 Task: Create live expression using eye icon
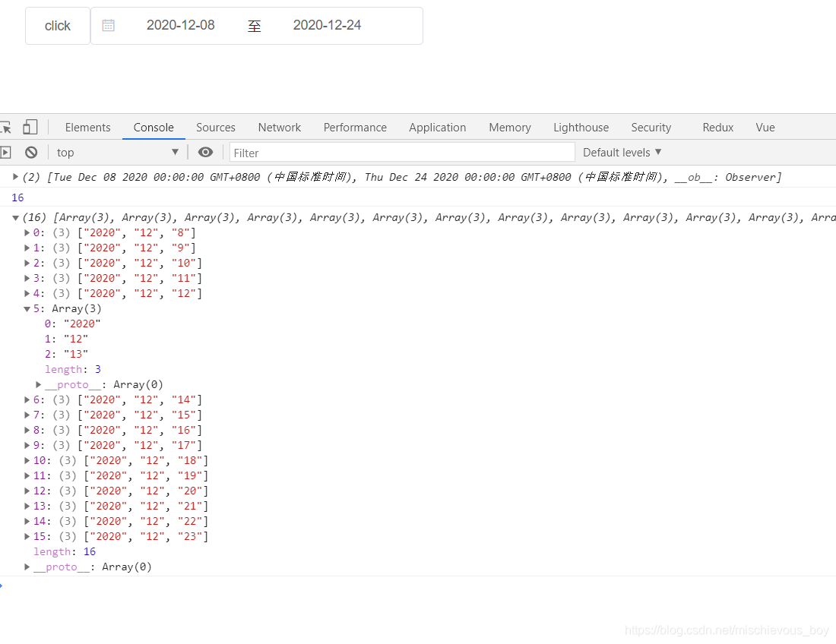205,153
